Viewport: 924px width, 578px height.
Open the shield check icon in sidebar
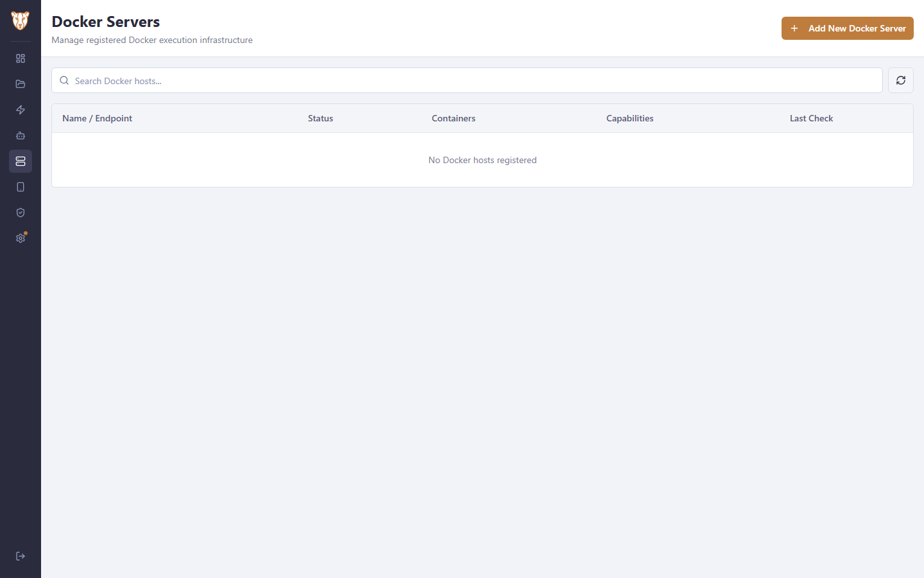[21, 213]
